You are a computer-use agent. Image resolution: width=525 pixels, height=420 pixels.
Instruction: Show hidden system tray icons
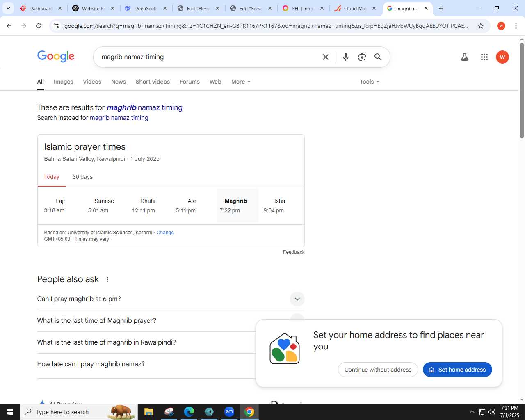(472, 412)
